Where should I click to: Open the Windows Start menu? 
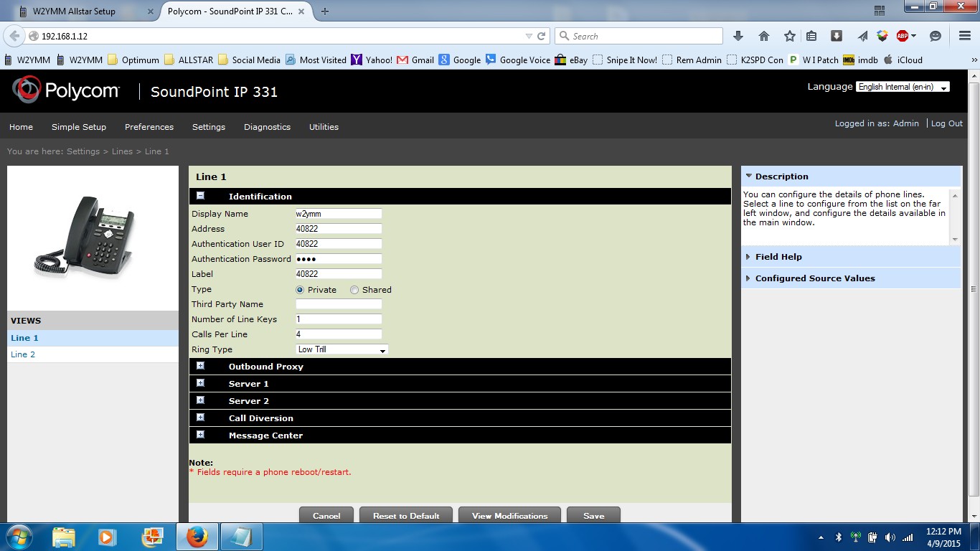18,537
